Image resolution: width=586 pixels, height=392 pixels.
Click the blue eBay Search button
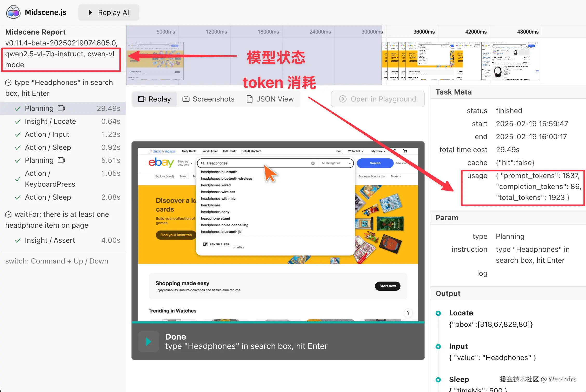coord(375,163)
